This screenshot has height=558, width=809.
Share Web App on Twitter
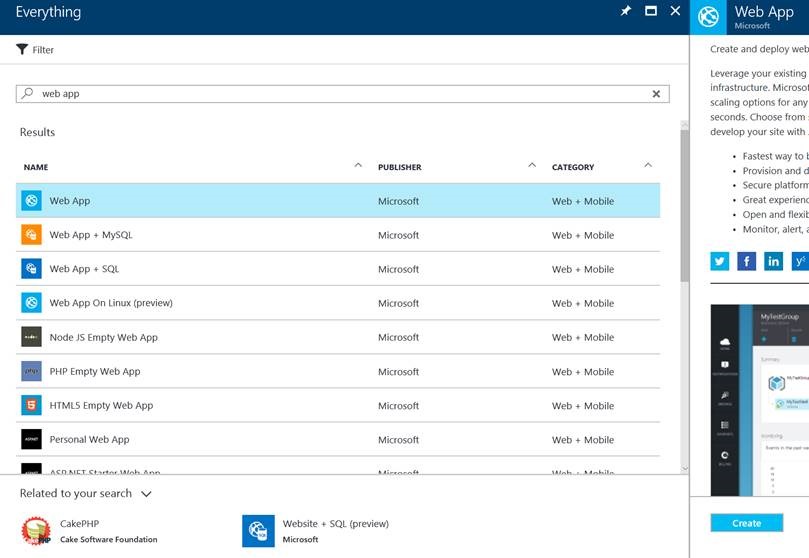click(720, 261)
